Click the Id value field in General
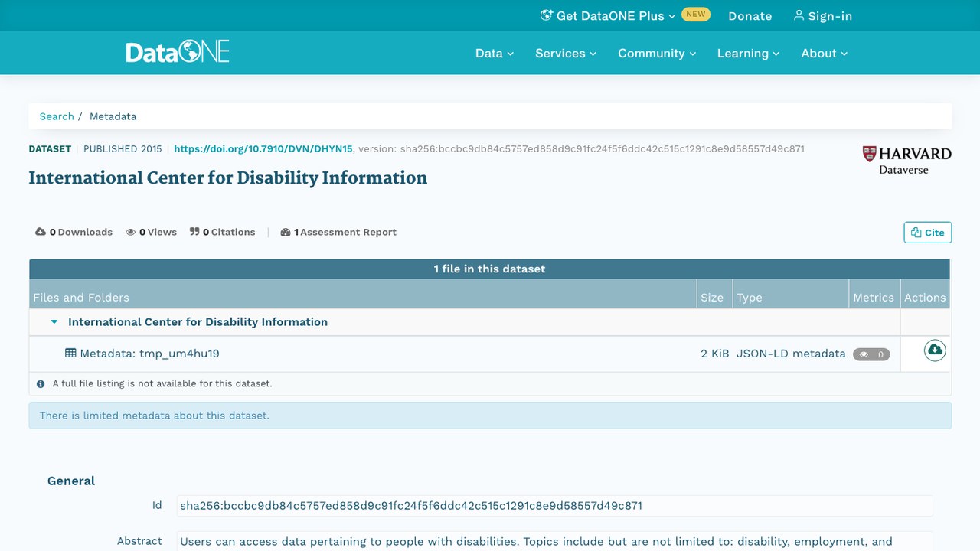The width and height of the screenshot is (980, 551). tap(554, 506)
